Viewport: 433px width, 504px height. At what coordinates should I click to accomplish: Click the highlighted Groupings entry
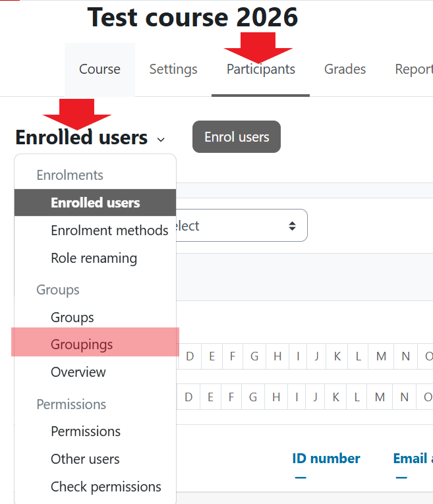[x=82, y=345]
